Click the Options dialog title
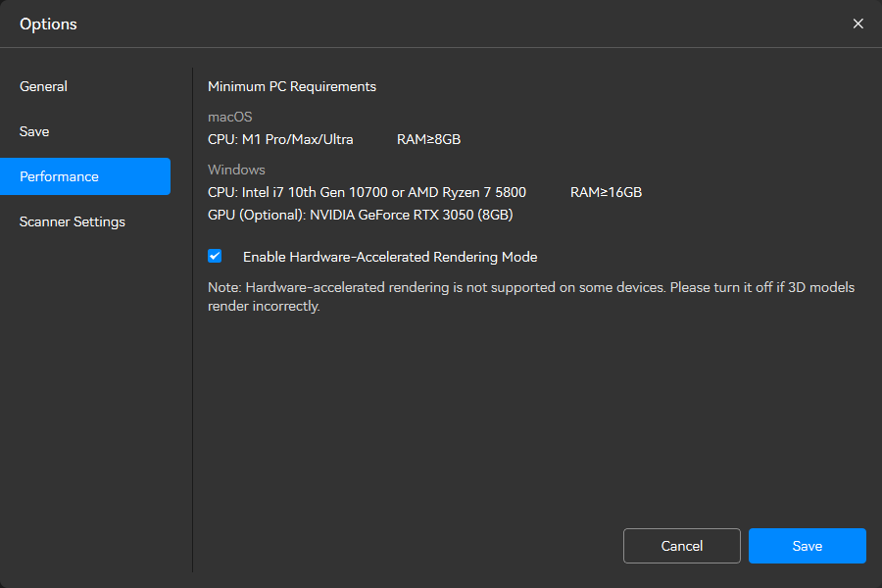This screenshot has height=588, width=882. [x=48, y=24]
